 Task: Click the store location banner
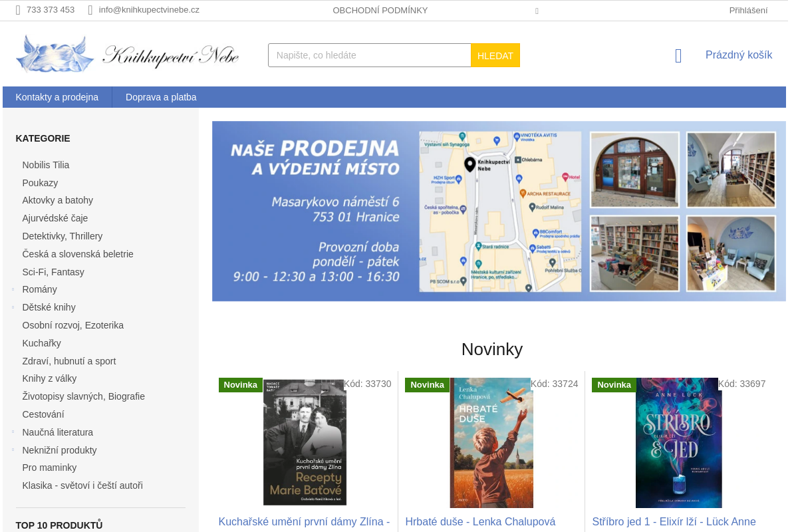pos(499,211)
